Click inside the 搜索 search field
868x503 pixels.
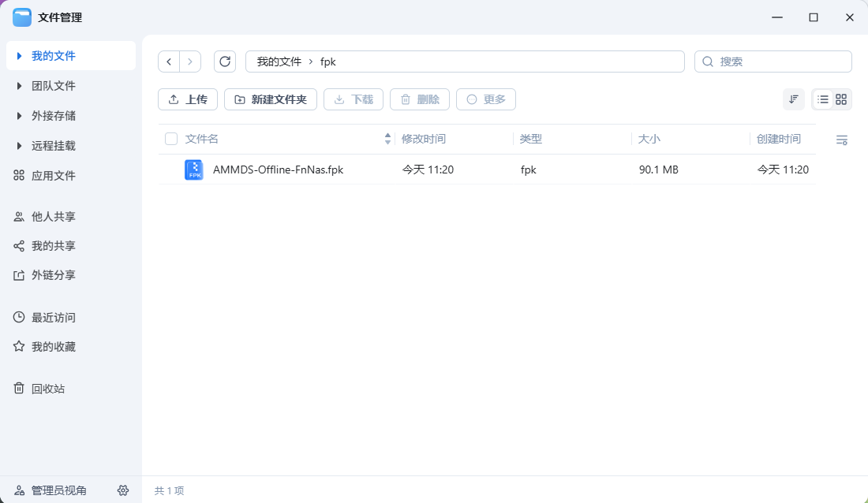click(773, 61)
